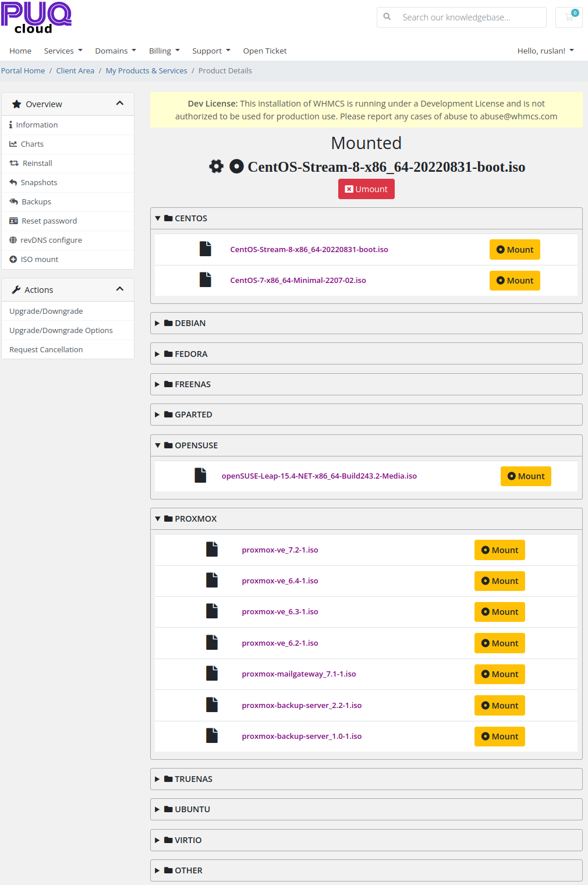Collapse the OPENSUSE section triangle

coord(158,445)
